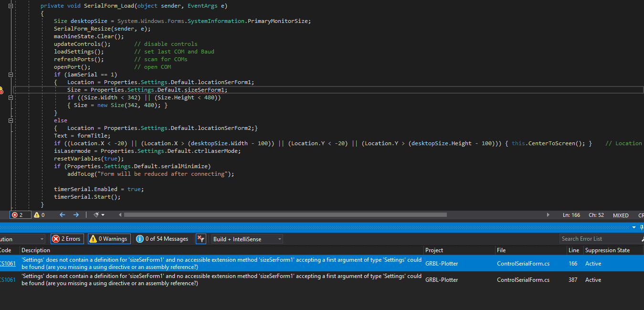The image size is (644, 310).
Task: Sort errors by Project column header
Action: point(434,250)
